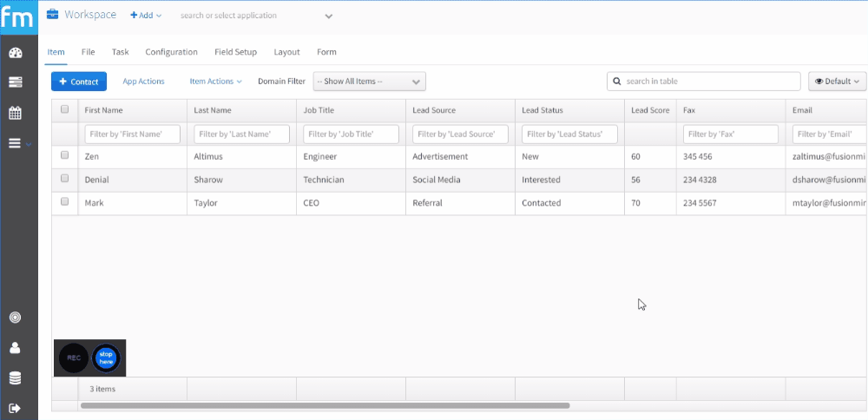This screenshot has height=420, width=868.
Task: Click the Technician job title cell
Action: tap(351, 180)
